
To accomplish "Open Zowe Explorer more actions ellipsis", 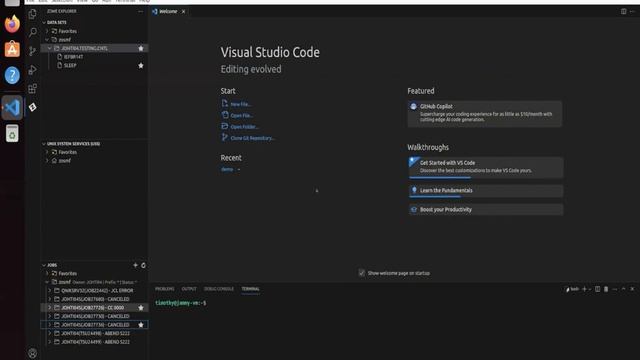I will (141, 11).
